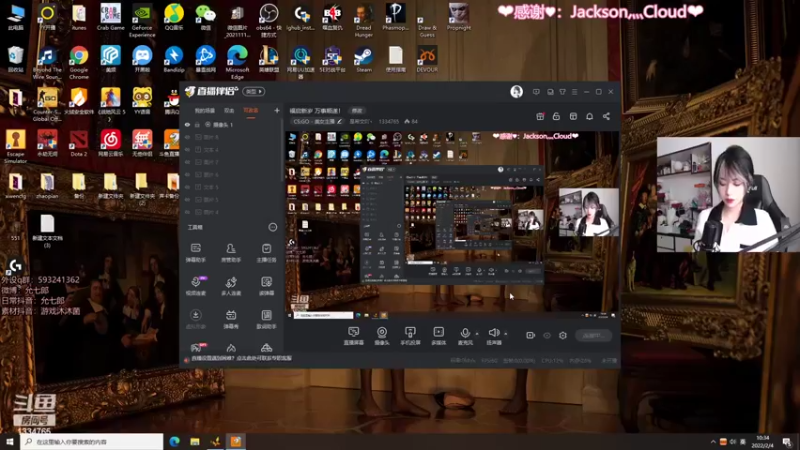The height and width of the screenshot is (450, 800).
Task: Click the webcam thumbnail in the preview area
Action: [x=589, y=212]
